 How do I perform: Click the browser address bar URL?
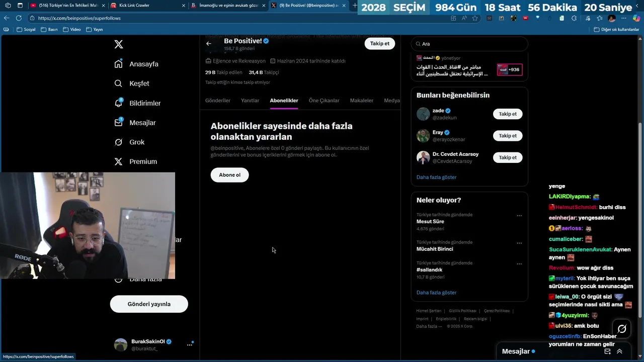[79, 18]
